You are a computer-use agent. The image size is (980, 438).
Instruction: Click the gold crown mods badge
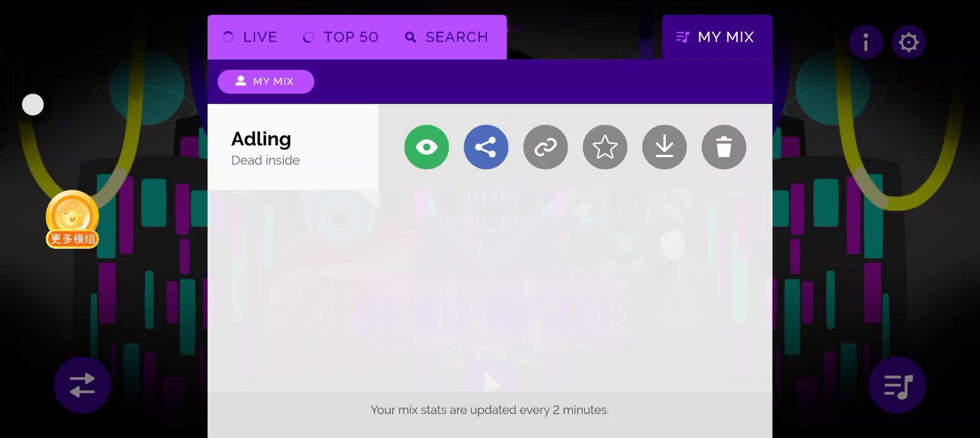coord(72,220)
